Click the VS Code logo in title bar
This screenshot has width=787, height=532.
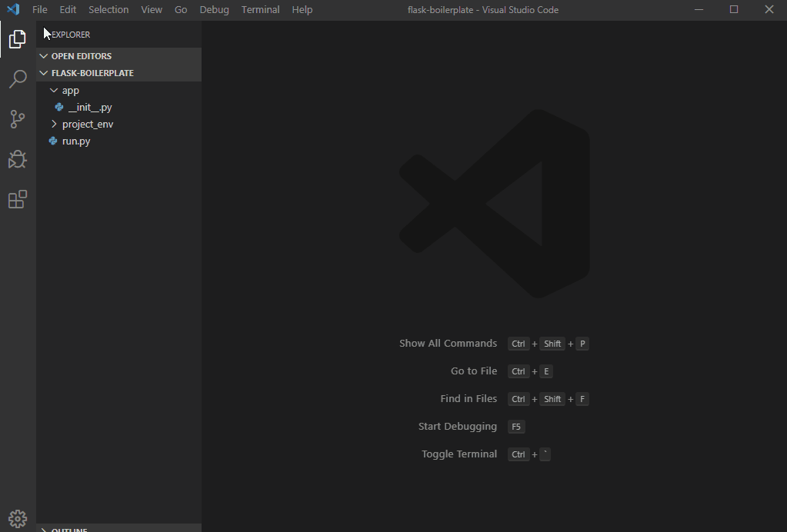pos(14,9)
